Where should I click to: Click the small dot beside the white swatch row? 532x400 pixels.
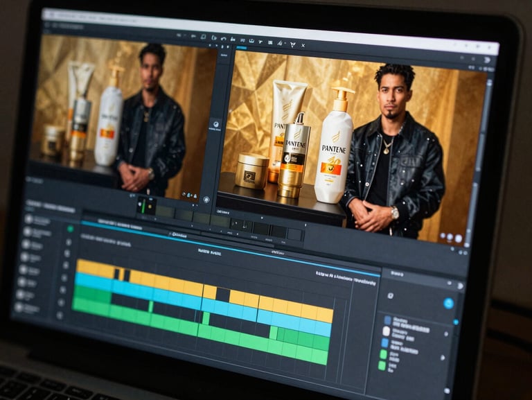pyautogui.click(x=446, y=334)
